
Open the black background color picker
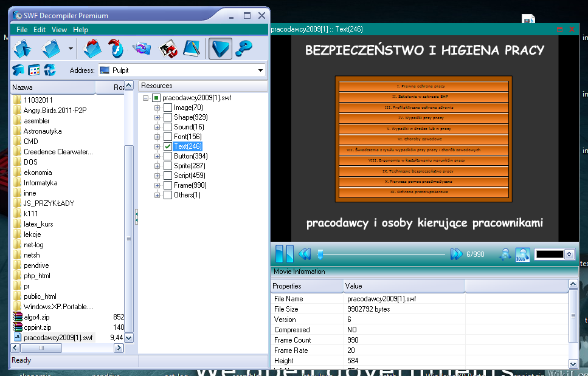point(554,255)
